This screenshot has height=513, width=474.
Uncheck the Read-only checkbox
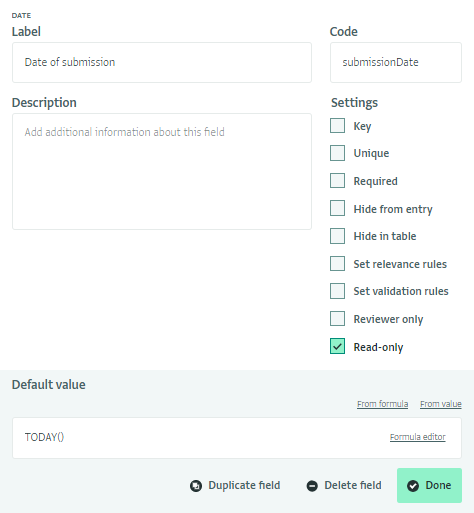click(x=337, y=346)
